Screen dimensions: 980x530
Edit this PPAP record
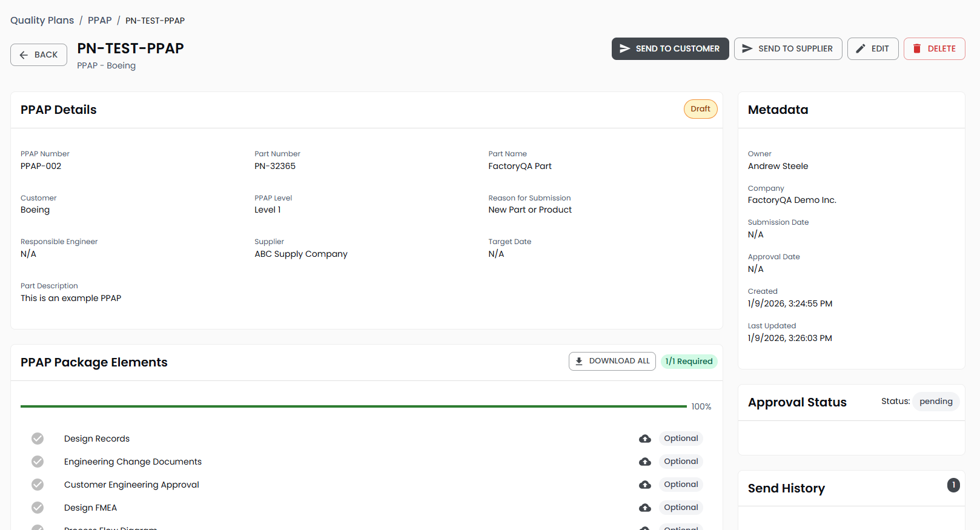click(872, 48)
